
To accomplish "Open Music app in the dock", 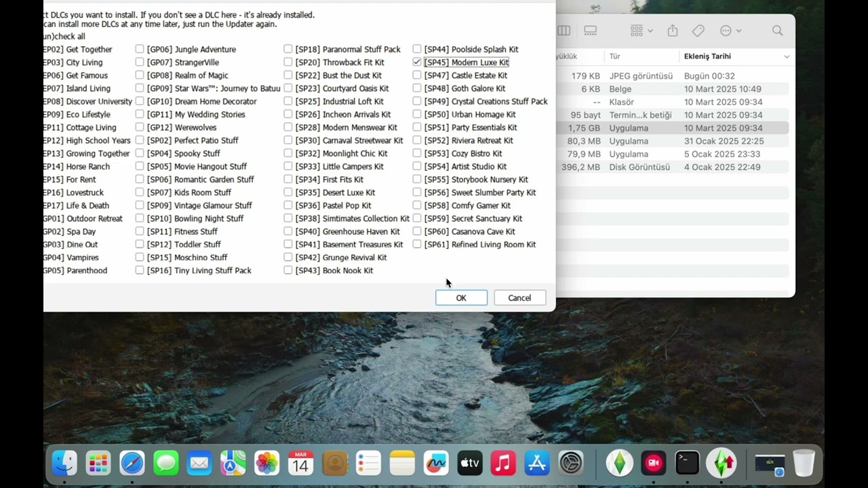I will pyautogui.click(x=503, y=464).
